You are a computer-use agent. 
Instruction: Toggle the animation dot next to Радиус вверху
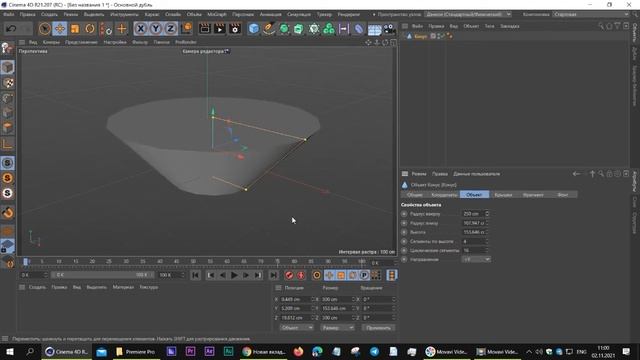click(404, 214)
